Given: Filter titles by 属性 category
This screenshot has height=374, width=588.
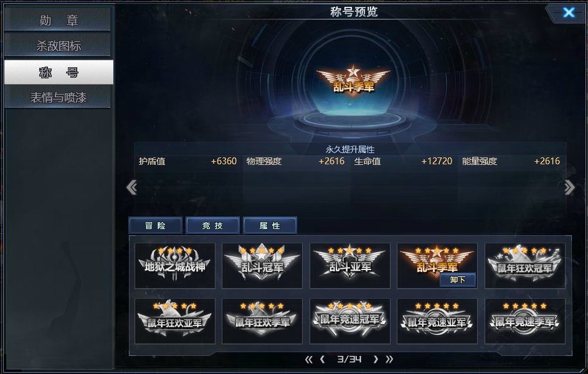Looking at the screenshot, I should pyautogui.click(x=270, y=226).
